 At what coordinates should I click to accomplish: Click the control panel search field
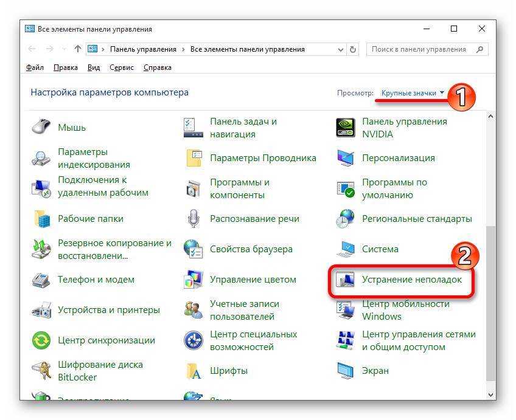[x=420, y=49]
